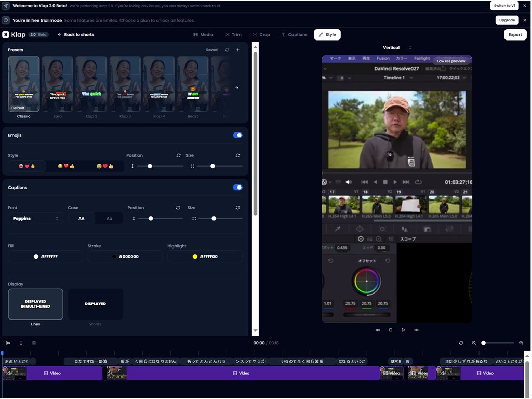Select the Lines display mode

[36, 304]
